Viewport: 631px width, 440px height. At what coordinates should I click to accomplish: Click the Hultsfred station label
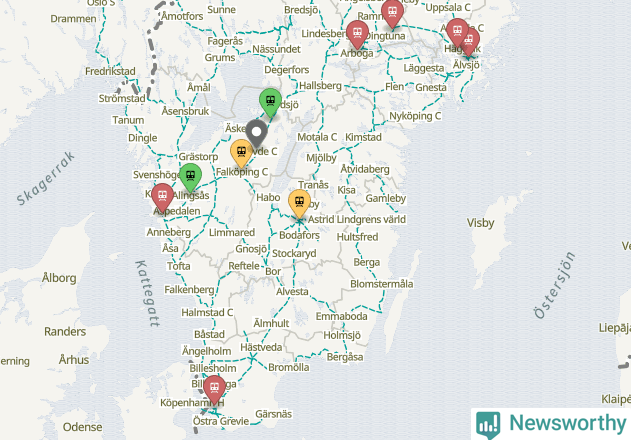tap(357, 237)
